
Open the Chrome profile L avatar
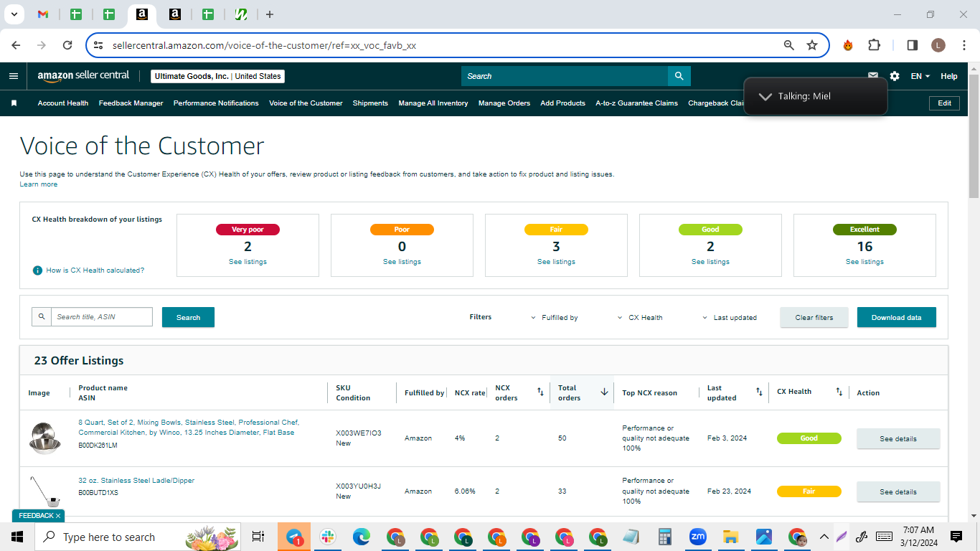click(938, 45)
